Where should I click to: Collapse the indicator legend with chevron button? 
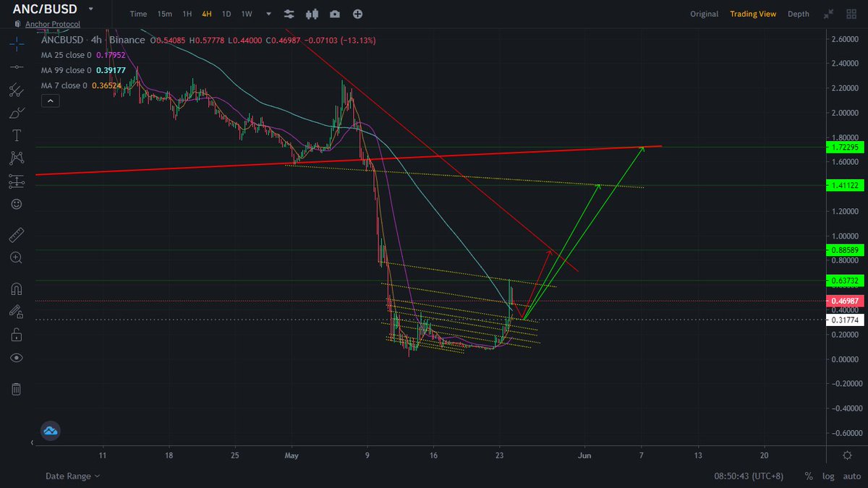pyautogui.click(x=51, y=101)
